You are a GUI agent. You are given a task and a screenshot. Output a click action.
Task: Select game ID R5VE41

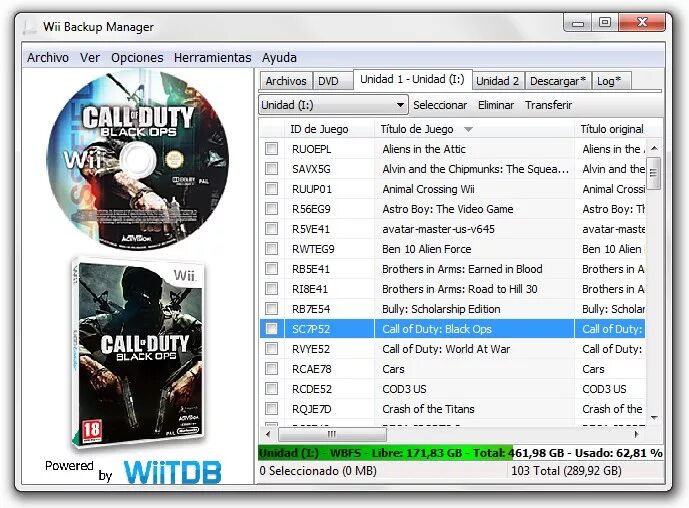(x=311, y=229)
